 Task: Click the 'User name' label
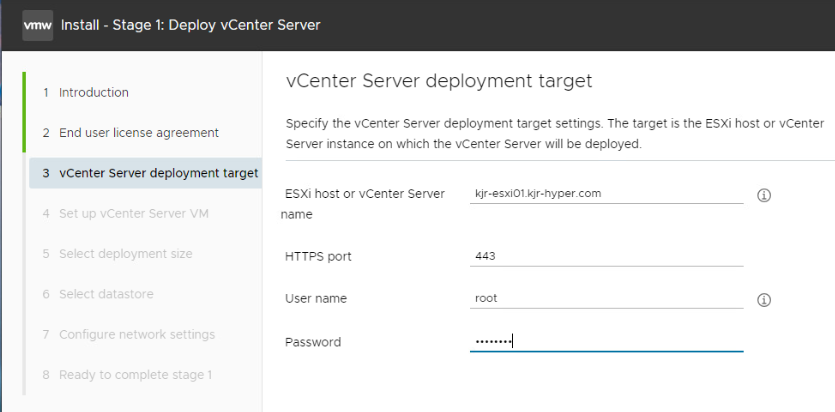[x=316, y=299]
